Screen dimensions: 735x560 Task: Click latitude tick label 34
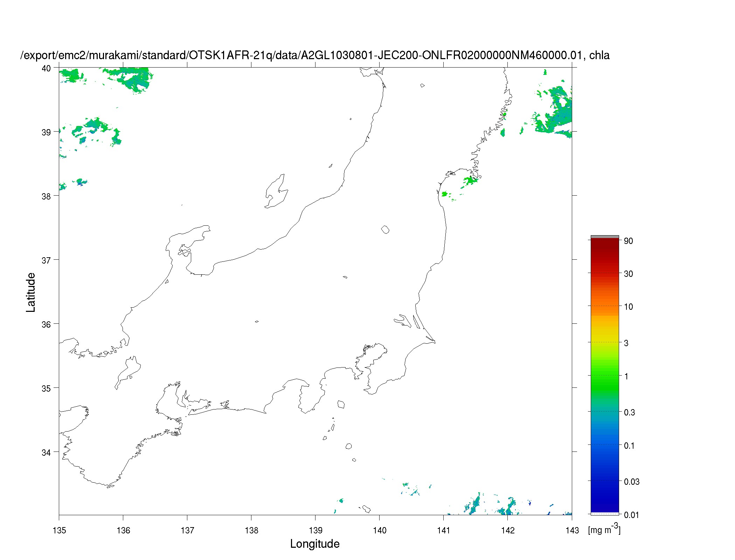(x=46, y=453)
